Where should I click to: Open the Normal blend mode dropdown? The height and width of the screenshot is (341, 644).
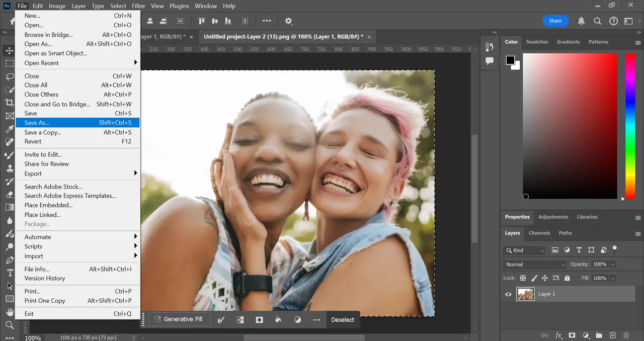point(534,265)
